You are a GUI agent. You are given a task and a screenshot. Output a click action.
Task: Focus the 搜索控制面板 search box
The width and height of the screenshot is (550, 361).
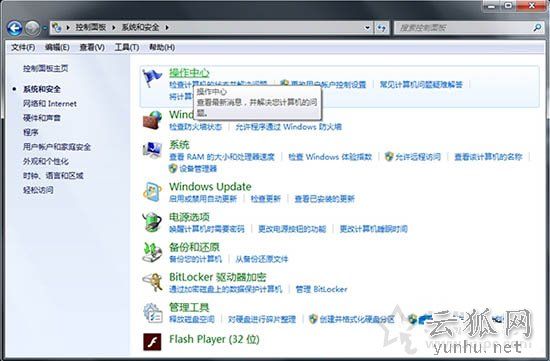(464, 28)
